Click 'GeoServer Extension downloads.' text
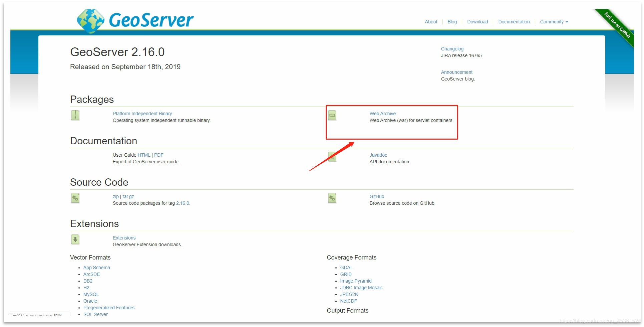The height and width of the screenshot is (327, 644). (x=147, y=244)
